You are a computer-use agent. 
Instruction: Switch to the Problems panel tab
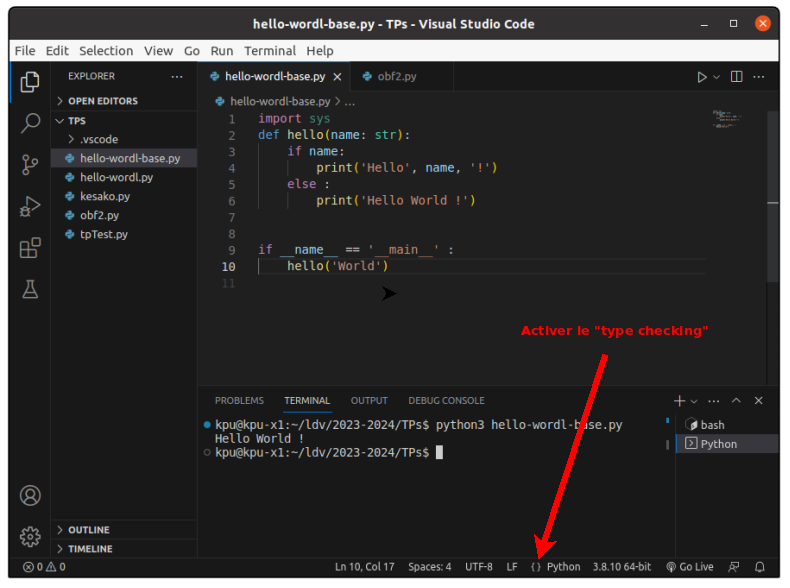(239, 401)
